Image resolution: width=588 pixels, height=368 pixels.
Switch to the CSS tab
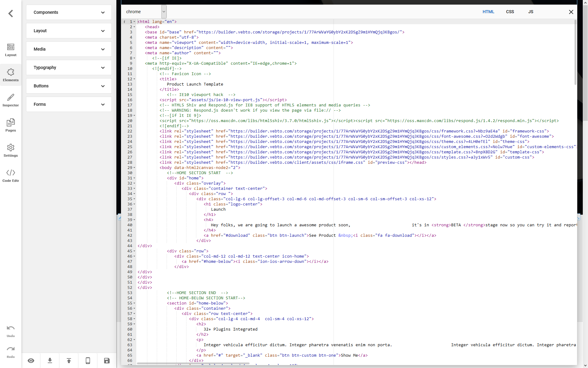click(510, 12)
